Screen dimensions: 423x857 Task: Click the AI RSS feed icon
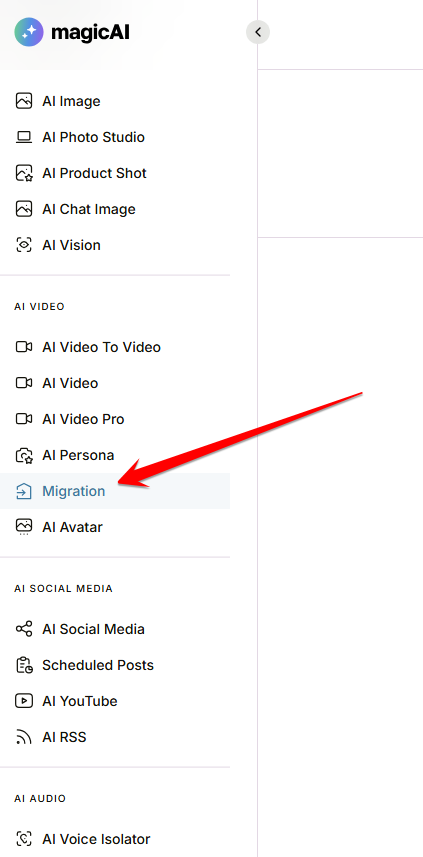tap(24, 737)
